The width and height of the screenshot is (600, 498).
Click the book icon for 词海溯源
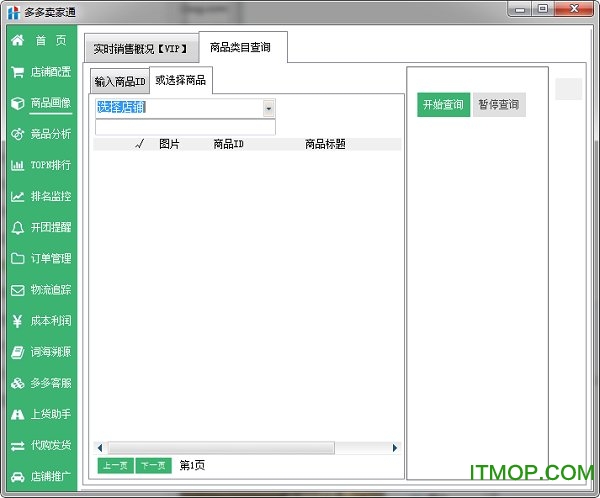(18, 352)
